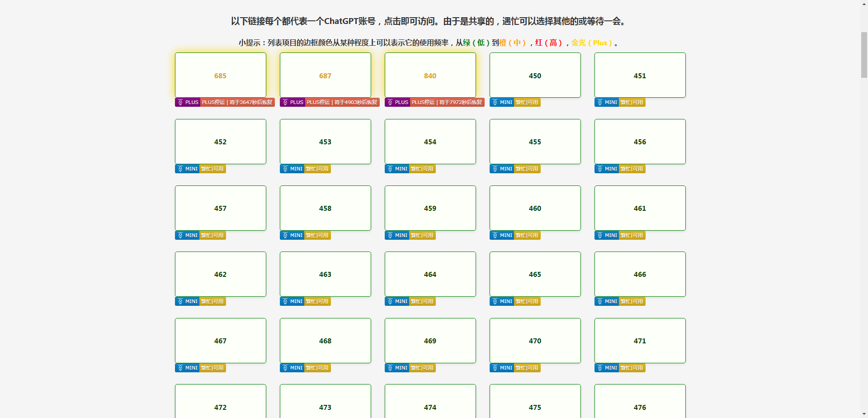This screenshot has height=418, width=868.
Task: Click the MINI badge icon under card 463
Action: (x=285, y=301)
